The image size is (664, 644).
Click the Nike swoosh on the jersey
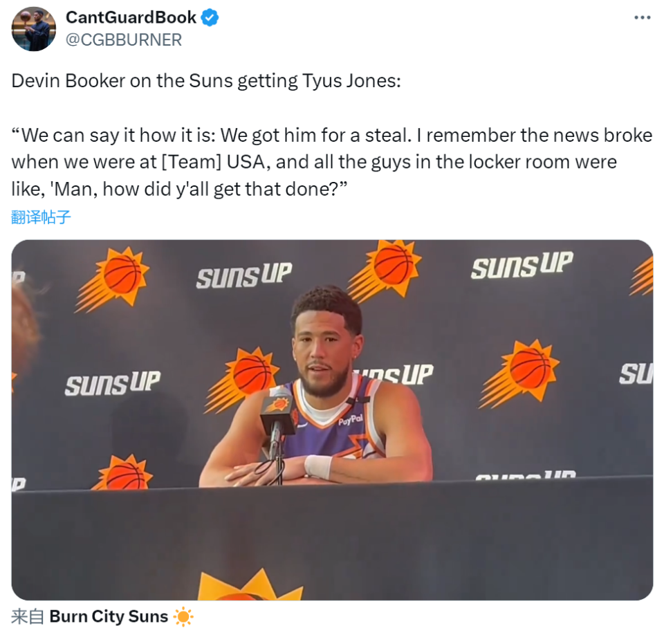click(x=301, y=425)
